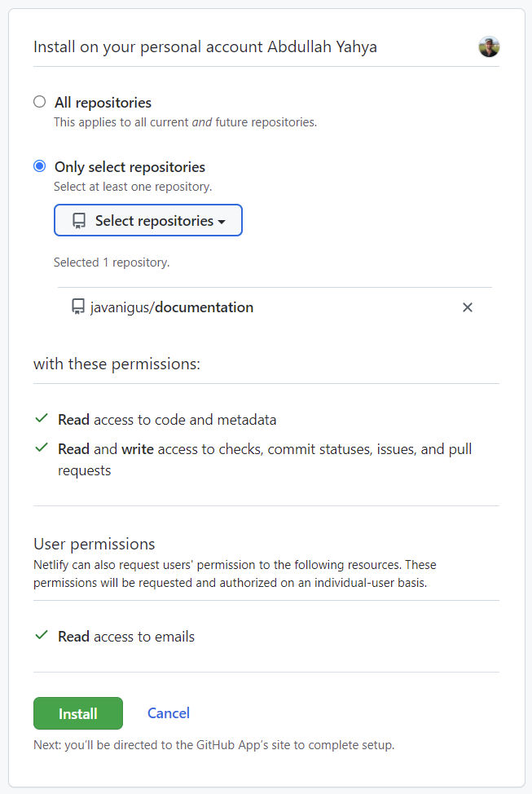Click the green Install button
Image resolution: width=532 pixels, height=794 pixels.
pyautogui.click(x=78, y=713)
